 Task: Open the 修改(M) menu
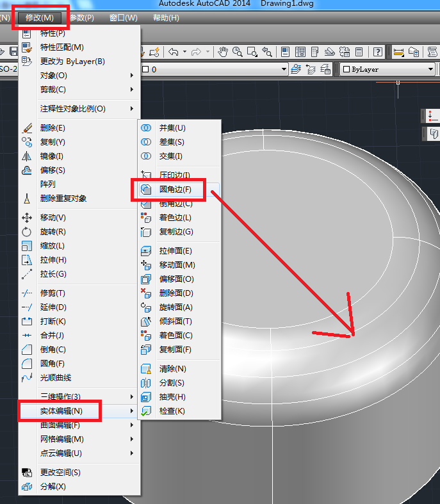pyautogui.click(x=40, y=18)
